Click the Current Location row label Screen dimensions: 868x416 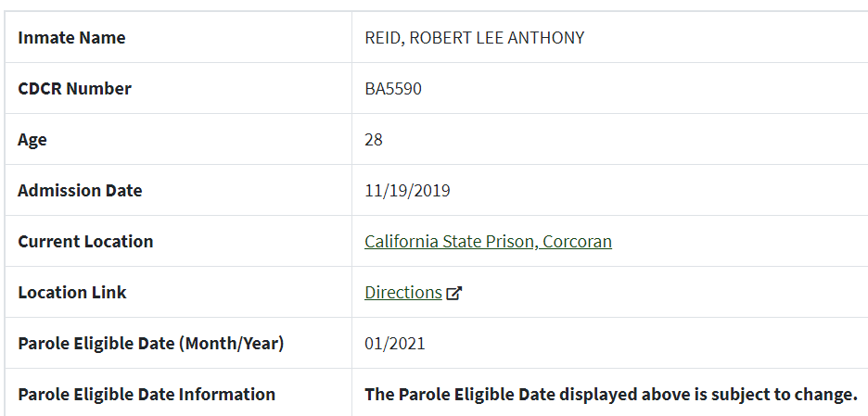click(x=85, y=242)
